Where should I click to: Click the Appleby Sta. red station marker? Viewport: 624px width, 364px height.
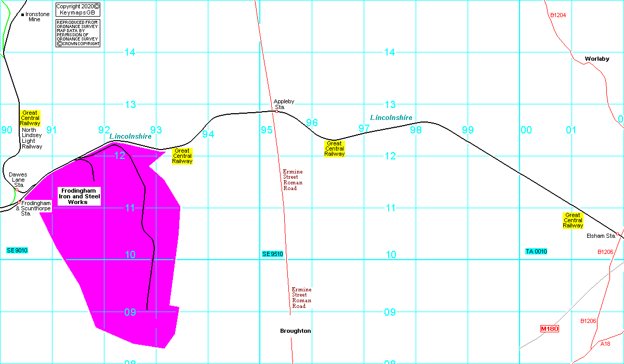[277, 111]
